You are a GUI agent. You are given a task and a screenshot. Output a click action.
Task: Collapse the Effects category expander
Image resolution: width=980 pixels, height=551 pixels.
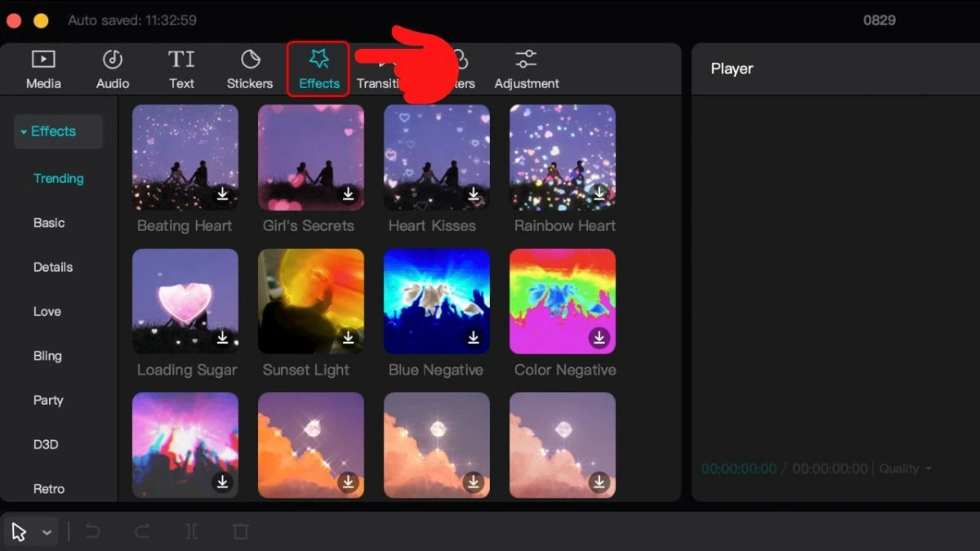click(24, 132)
